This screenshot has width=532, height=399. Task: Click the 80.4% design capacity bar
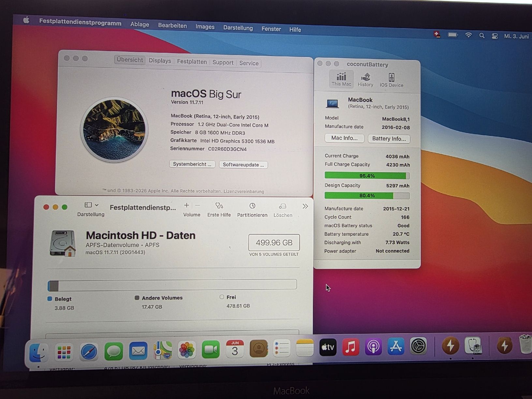click(367, 196)
